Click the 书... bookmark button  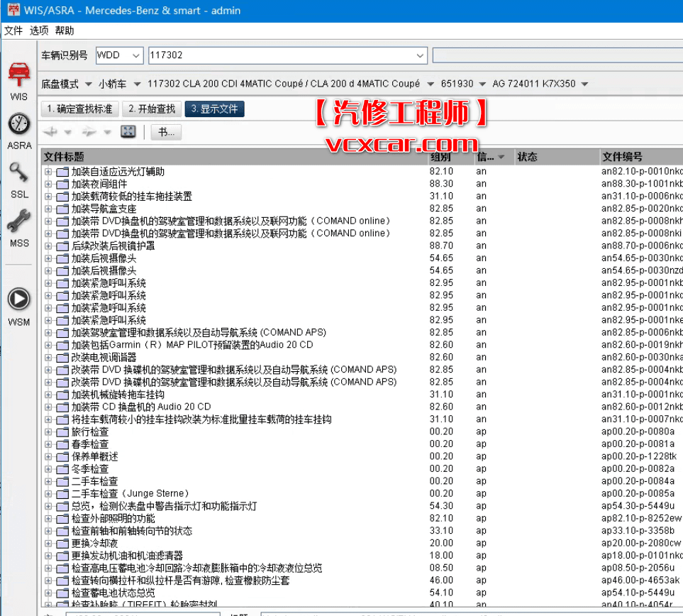coord(165,131)
